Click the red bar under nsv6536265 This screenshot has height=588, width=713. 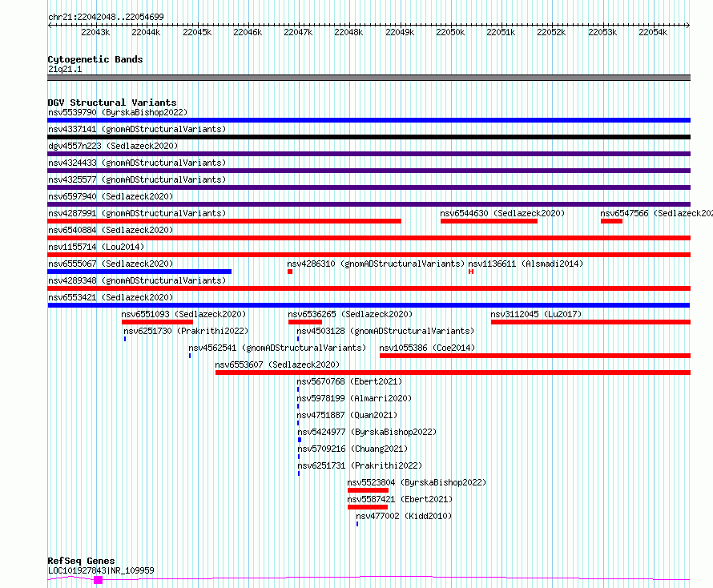click(x=305, y=322)
